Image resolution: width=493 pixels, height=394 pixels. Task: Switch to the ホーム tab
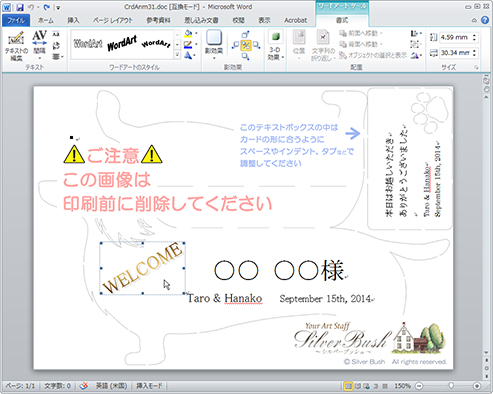[x=45, y=20]
